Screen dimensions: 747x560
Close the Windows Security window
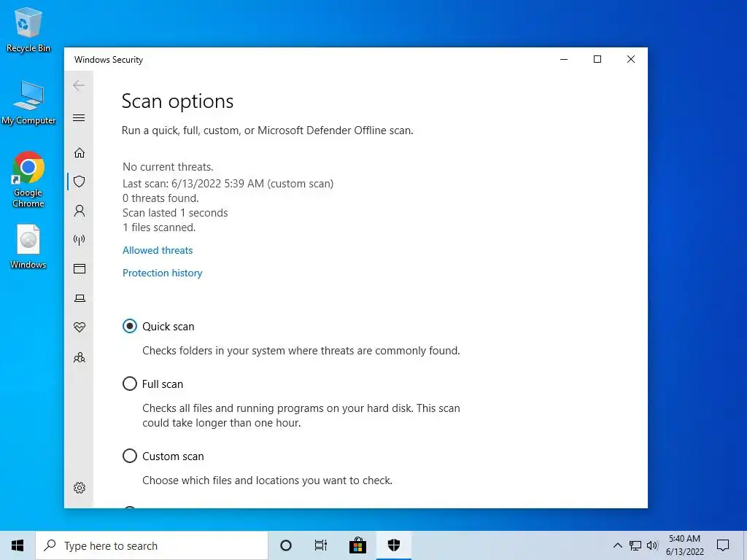[631, 60]
